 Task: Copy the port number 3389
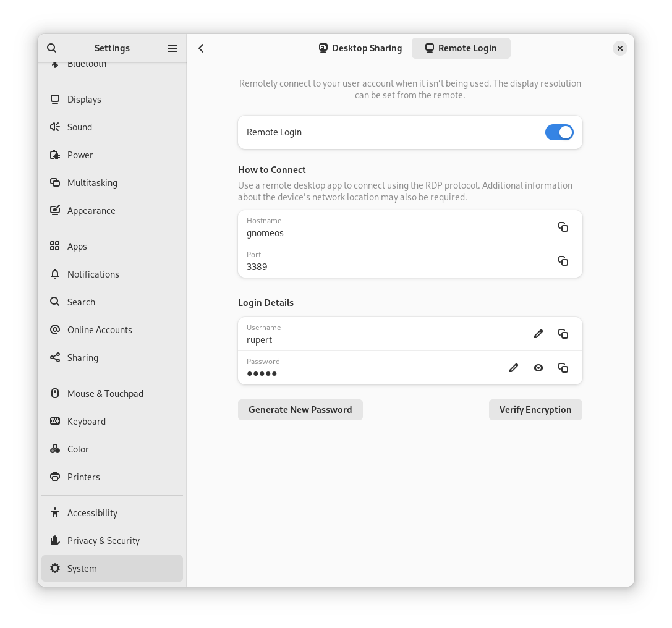563,261
